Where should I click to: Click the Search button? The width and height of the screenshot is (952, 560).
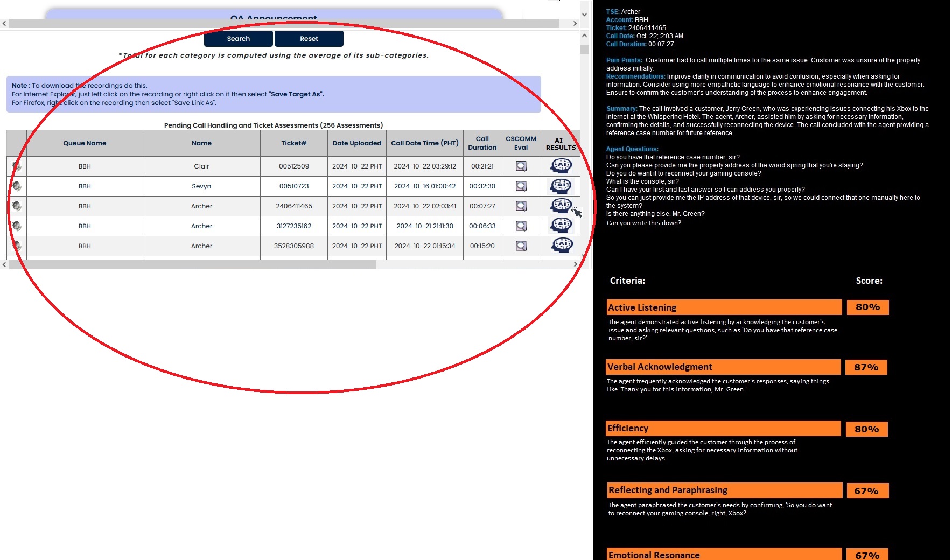point(239,39)
